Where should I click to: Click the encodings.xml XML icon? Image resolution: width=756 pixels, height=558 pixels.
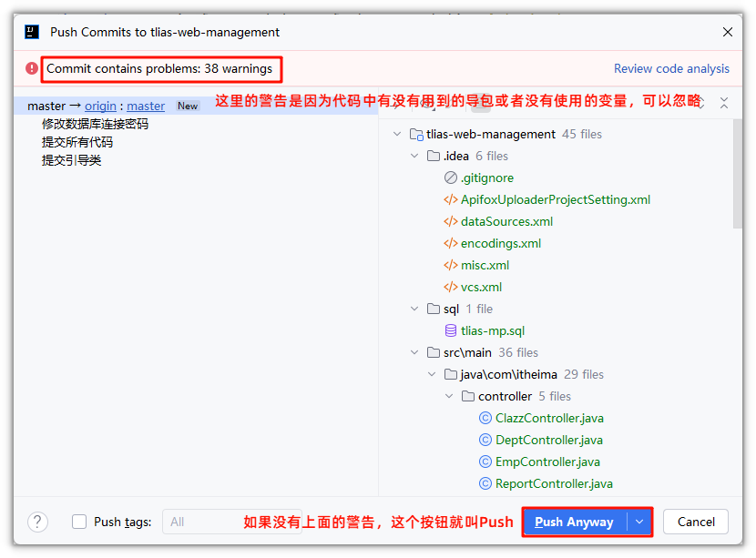point(450,243)
